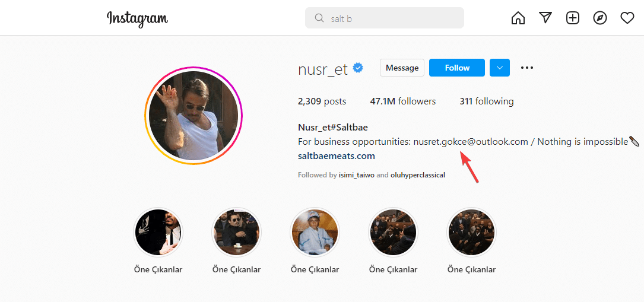
Task: View the 311 following list
Action: coord(486,101)
